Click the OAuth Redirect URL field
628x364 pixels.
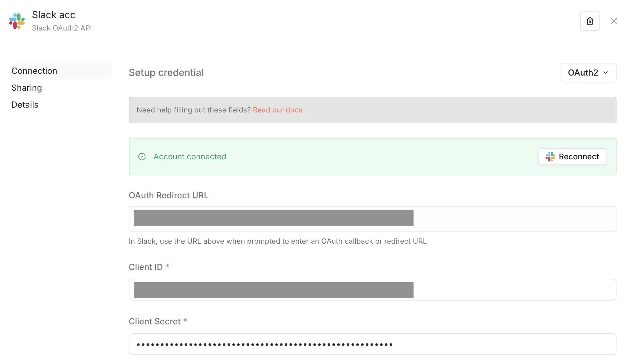point(372,219)
